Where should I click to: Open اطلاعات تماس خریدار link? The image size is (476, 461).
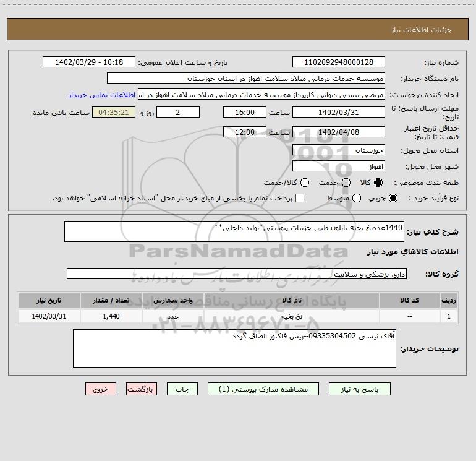[102, 95]
